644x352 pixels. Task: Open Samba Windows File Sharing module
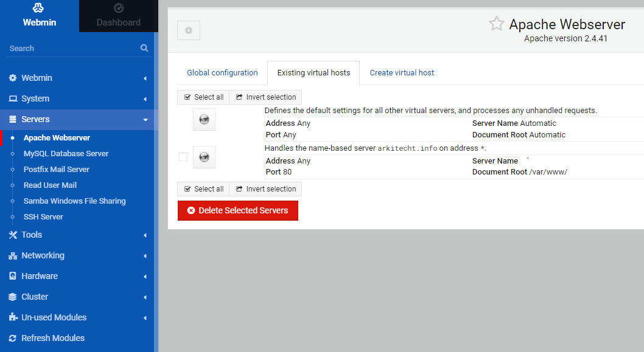tap(74, 201)
